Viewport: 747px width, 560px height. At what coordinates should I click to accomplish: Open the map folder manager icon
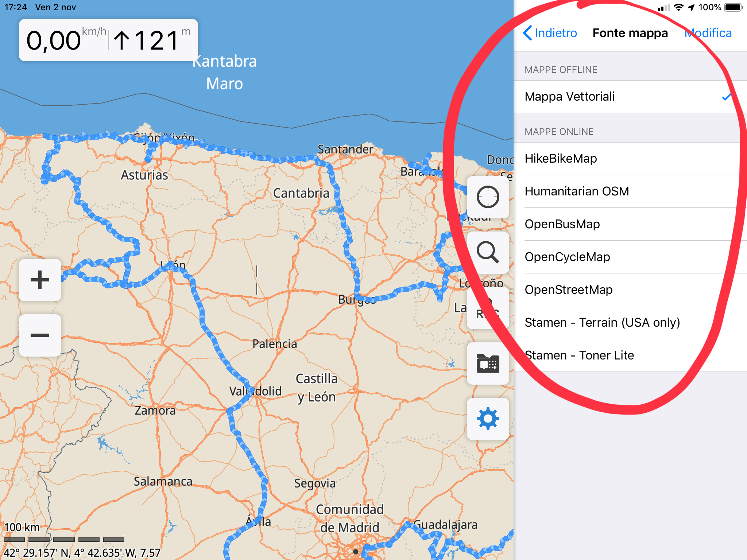[488, 363]
